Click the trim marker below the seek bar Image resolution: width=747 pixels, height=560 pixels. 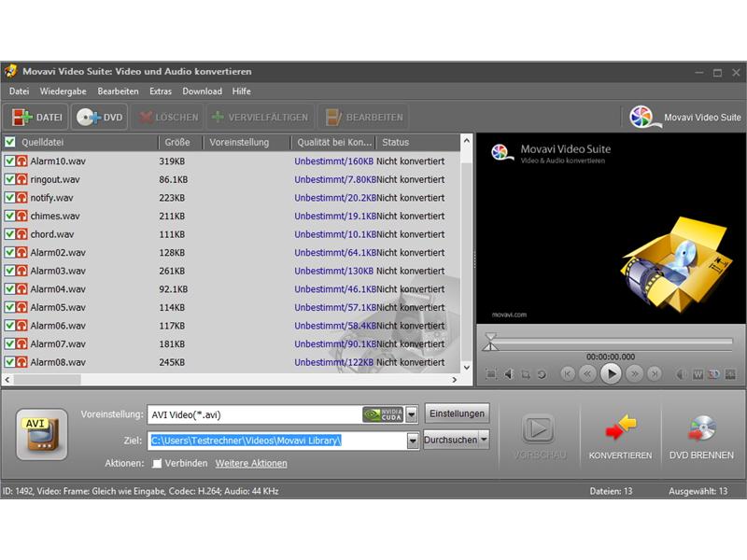click(x=490, y=345)
